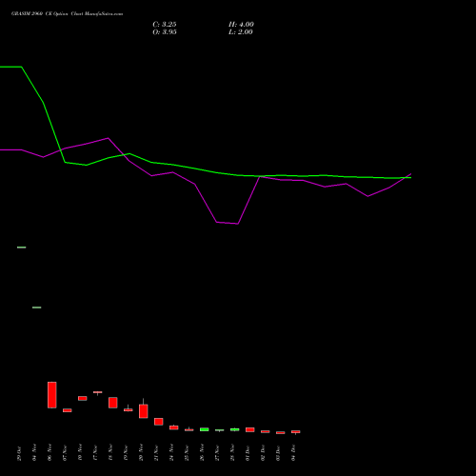This screenshot has width=476, height=476.
Task: Click the 10 Nov date label
Action: coord(80,452)
